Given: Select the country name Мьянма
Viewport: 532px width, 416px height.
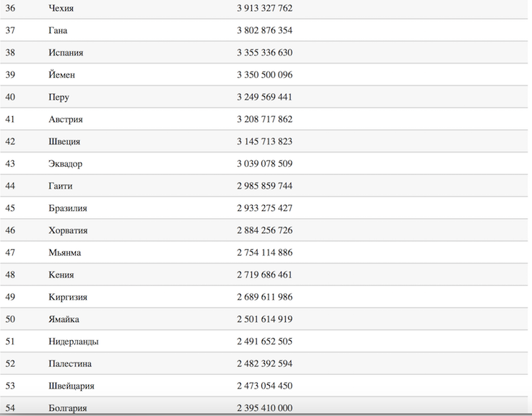Looking at the screenshot, I should (x=64, y=253).
